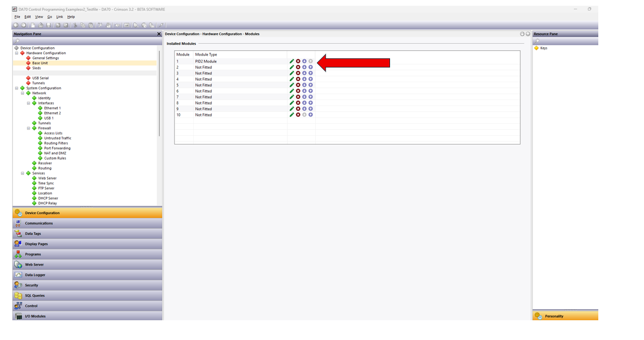The width and height of the screenshot is (644, 340).
Task: Select Time Sync under Services
Action: click(x=46, y=183)
